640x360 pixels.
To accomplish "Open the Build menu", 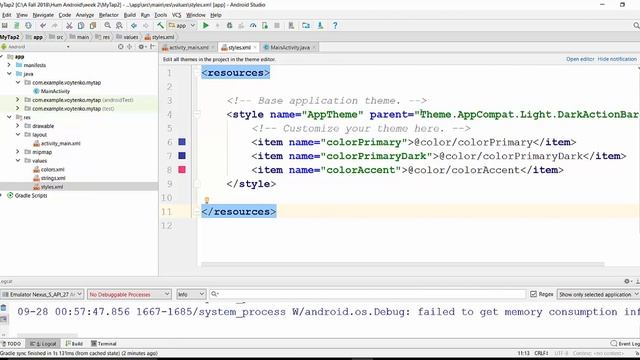I will pos(129,15).
